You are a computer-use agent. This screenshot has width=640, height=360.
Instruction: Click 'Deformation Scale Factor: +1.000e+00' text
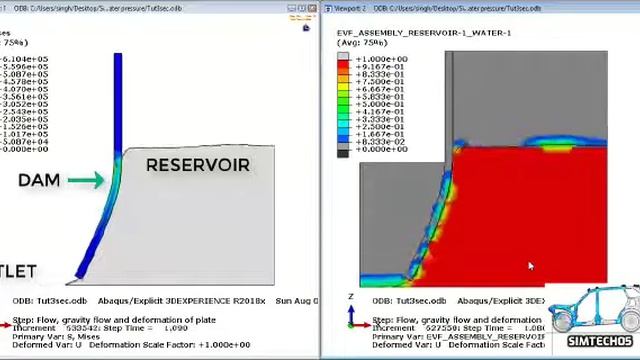[x=169, y=345]
